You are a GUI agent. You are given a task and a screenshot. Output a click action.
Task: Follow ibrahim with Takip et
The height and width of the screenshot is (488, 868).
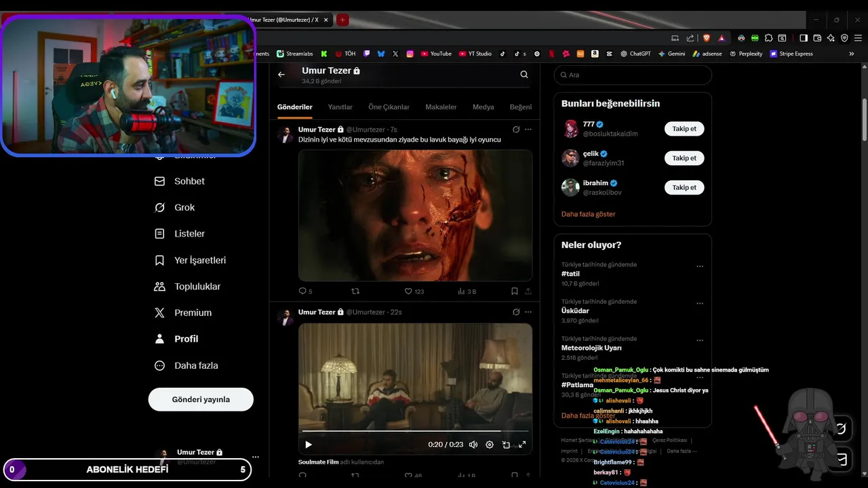tap(684, 187)
